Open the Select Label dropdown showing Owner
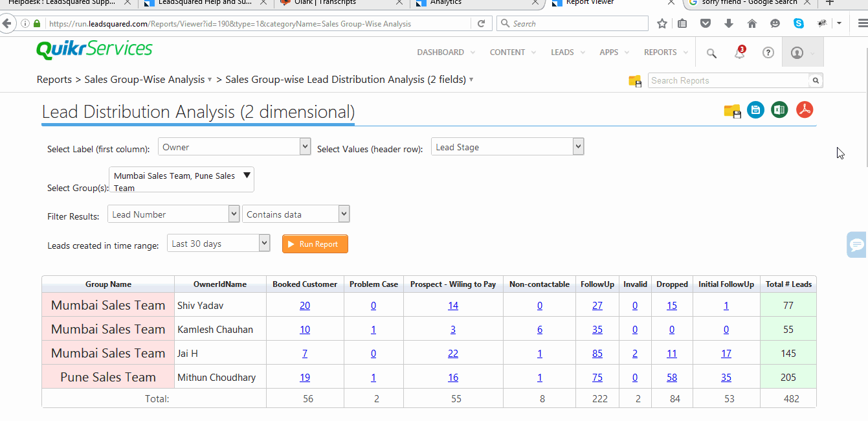868x421 pixels. click(304, 146)
